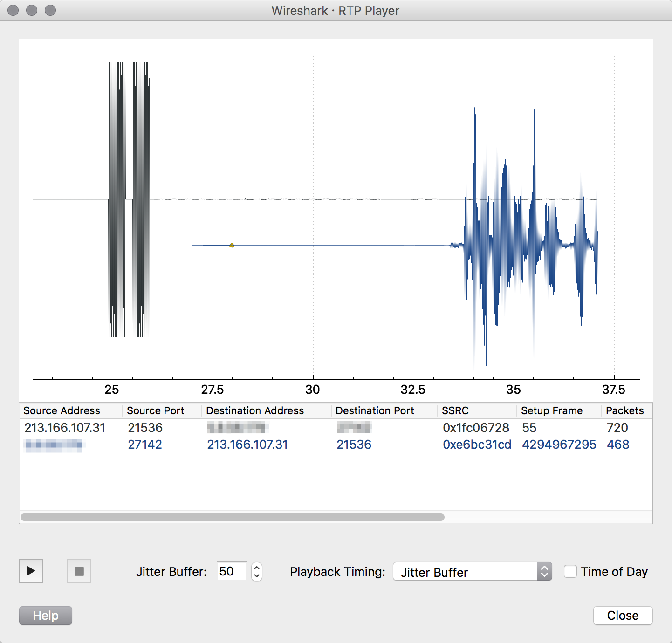Screen dimensions: 672x643
Task: Click the Destination Address column header
Action: click(x=267, y=411)
